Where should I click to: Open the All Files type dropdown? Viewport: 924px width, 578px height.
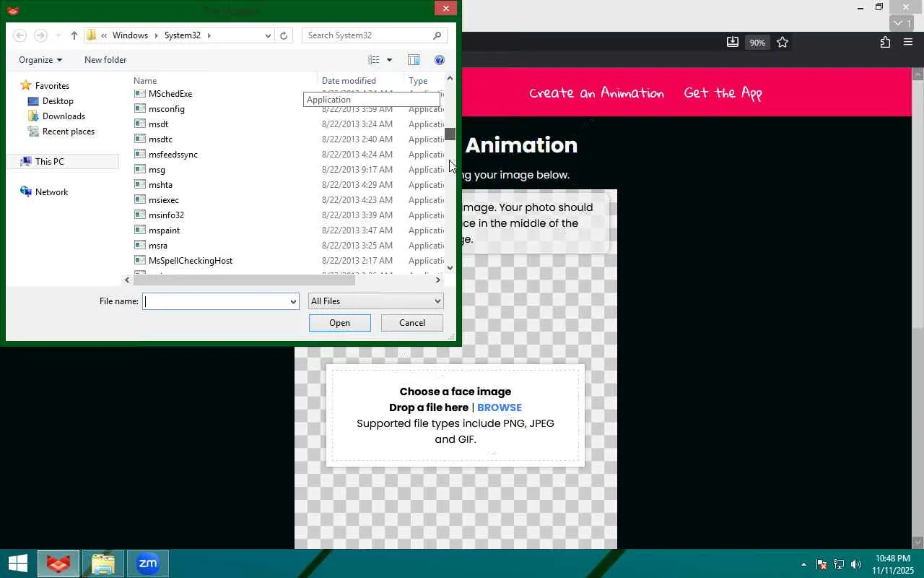pos(375,301)
